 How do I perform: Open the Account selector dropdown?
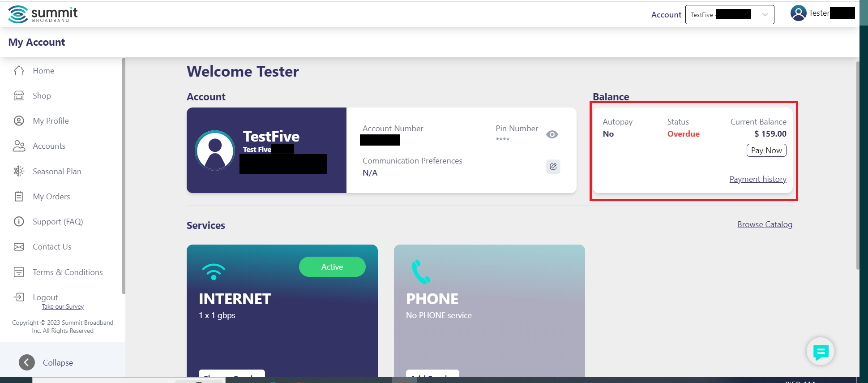[729, 15]
